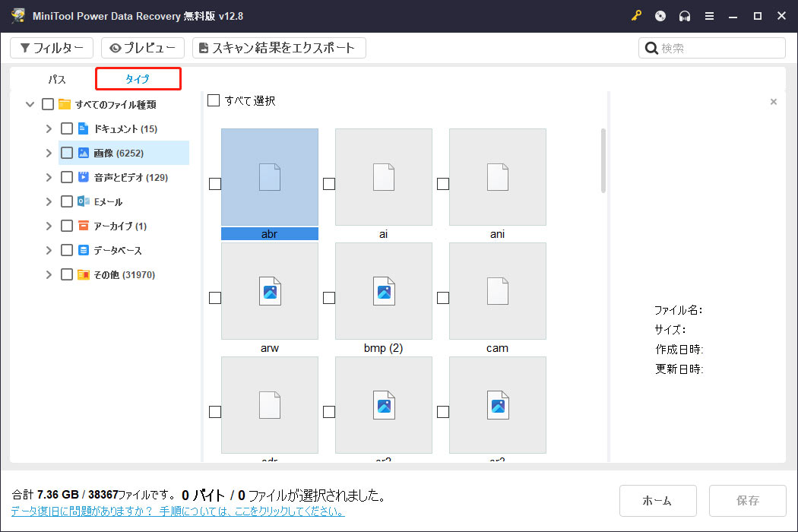Enable the 画像 (6252) checkbox

tap(66, 152)
